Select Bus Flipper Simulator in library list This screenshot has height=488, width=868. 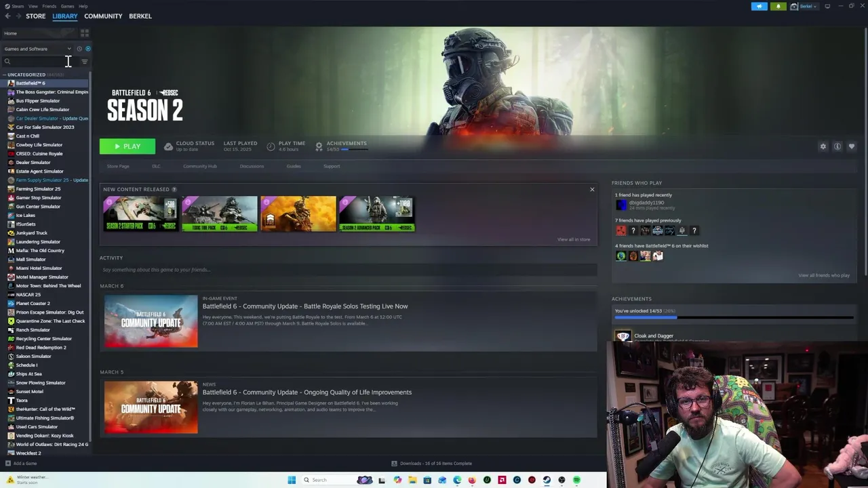coord(38,101)
